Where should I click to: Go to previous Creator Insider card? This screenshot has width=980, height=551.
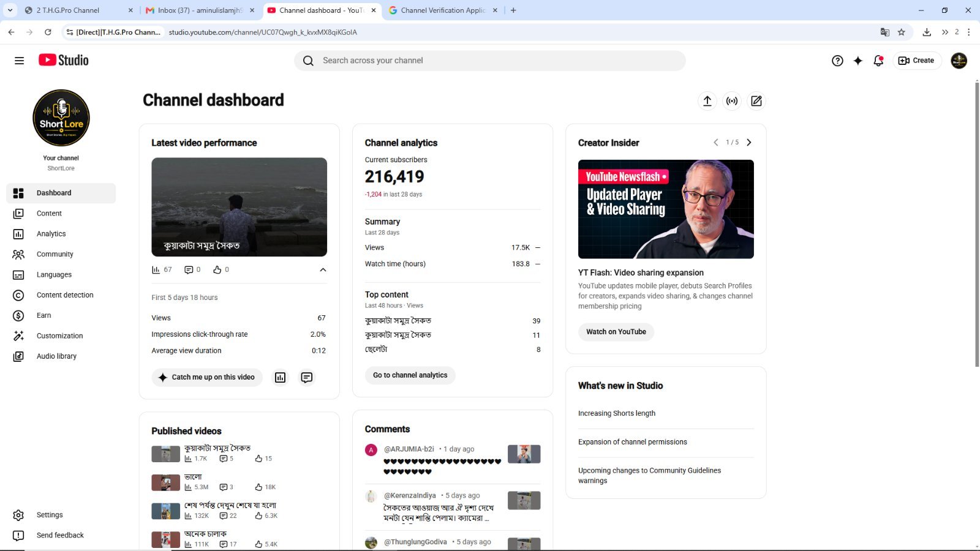[716, 143]
